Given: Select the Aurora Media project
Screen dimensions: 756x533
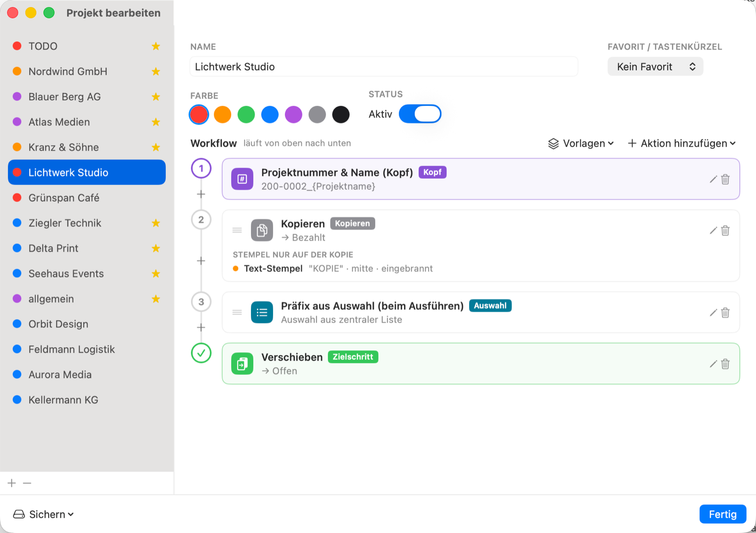Looking at the screenshot, I should (87, 375).
